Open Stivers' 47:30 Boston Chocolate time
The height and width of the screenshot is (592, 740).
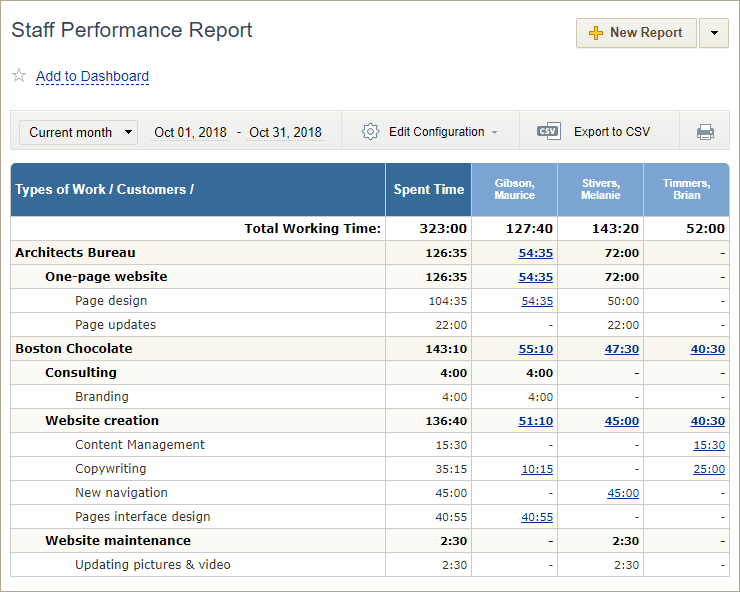pos(622,349)
